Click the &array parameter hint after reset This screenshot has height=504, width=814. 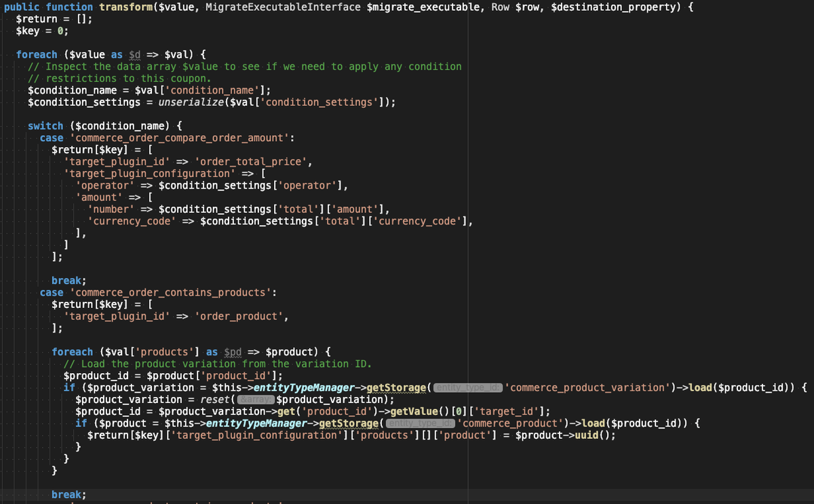coord(255,400)
